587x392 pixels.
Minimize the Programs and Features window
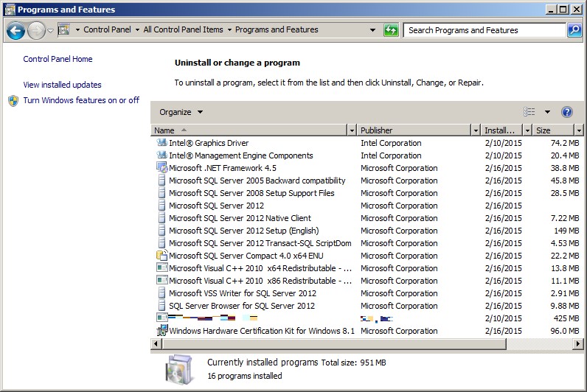(550, 10)
